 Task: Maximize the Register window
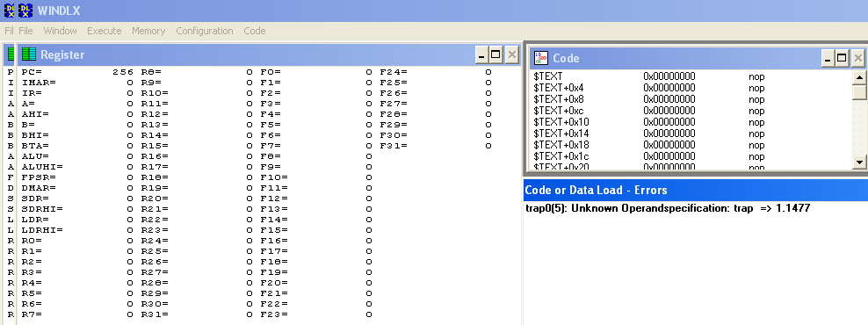(496, 54)
